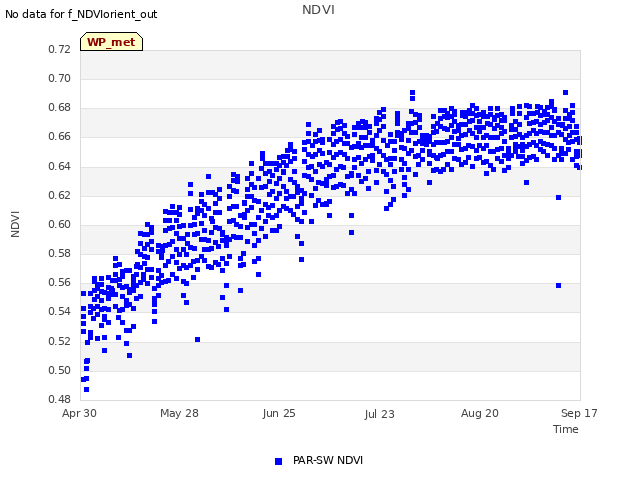This screenshot has height=480, width=640.
Task: Click the 0.50 y-axis tick label
Action: point(60,370)
